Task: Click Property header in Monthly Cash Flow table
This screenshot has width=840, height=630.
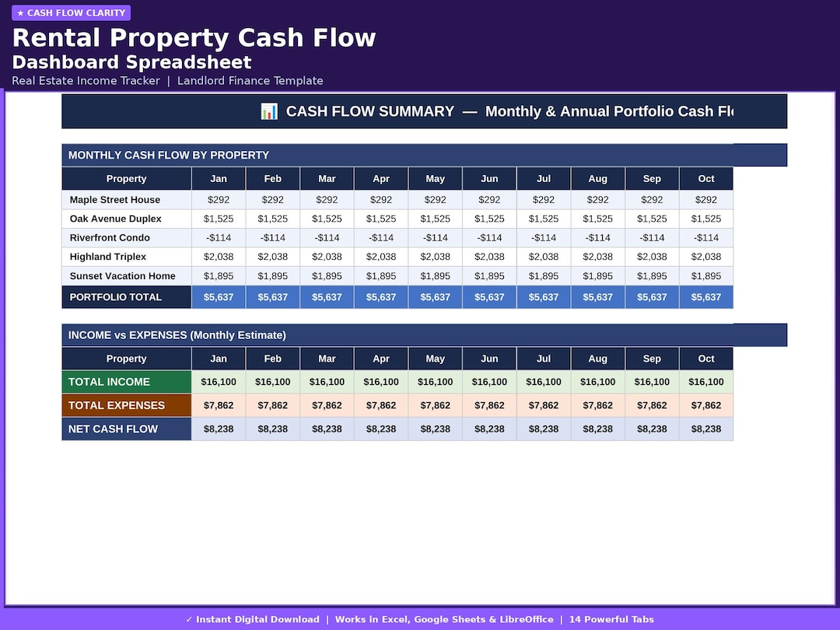Action: (x=127, y=179)
